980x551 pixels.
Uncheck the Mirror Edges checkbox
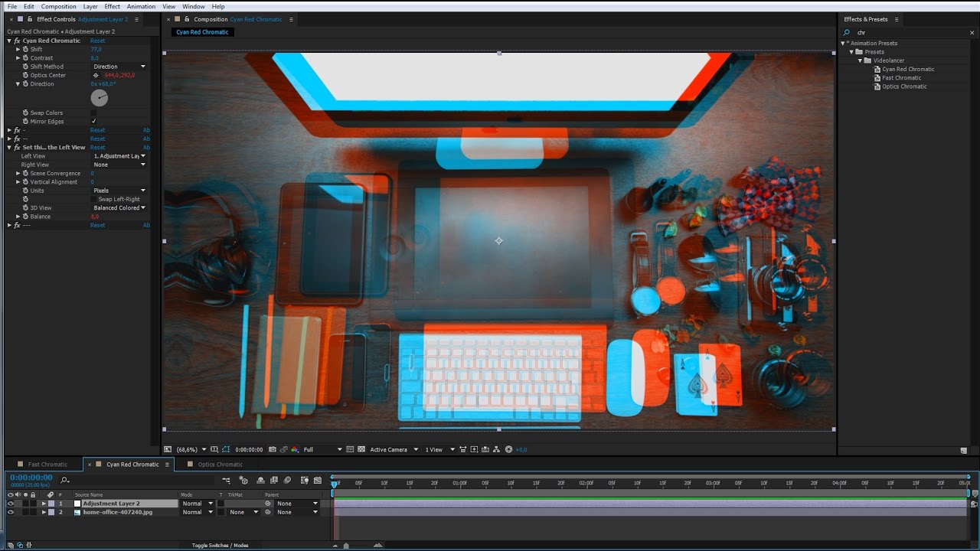94,121
